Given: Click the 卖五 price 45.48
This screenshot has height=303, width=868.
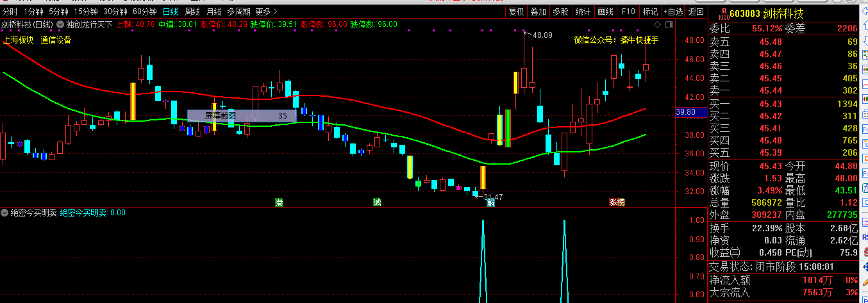Looking at the screenshot, I should click(771, 42).
